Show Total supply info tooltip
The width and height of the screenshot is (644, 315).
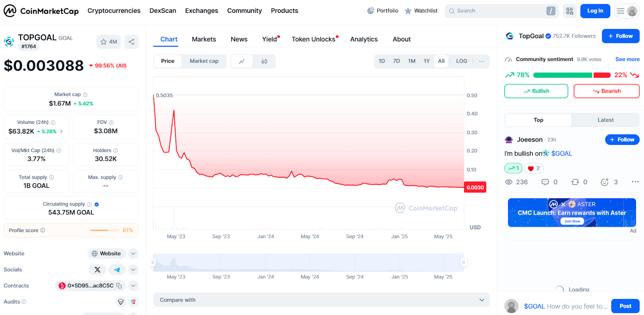[52, 177]
